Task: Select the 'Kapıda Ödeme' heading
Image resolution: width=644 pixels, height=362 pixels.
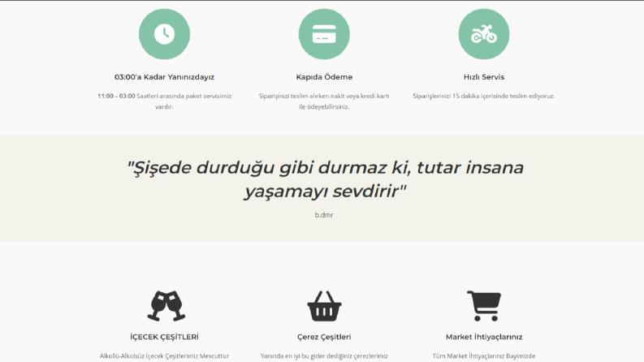Action: pos(324,77)
